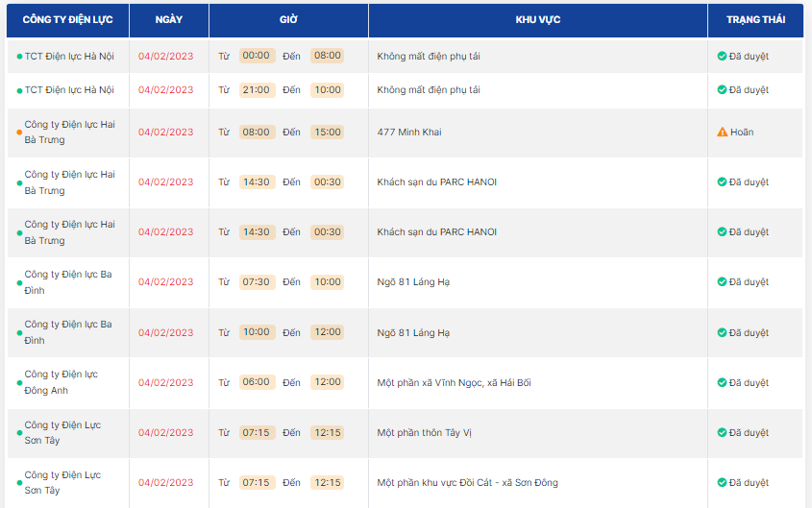Click approved check icon in 10:00–12:00 Ba Đình row
This screenshot has height=508, width=812.
[722, 332]
